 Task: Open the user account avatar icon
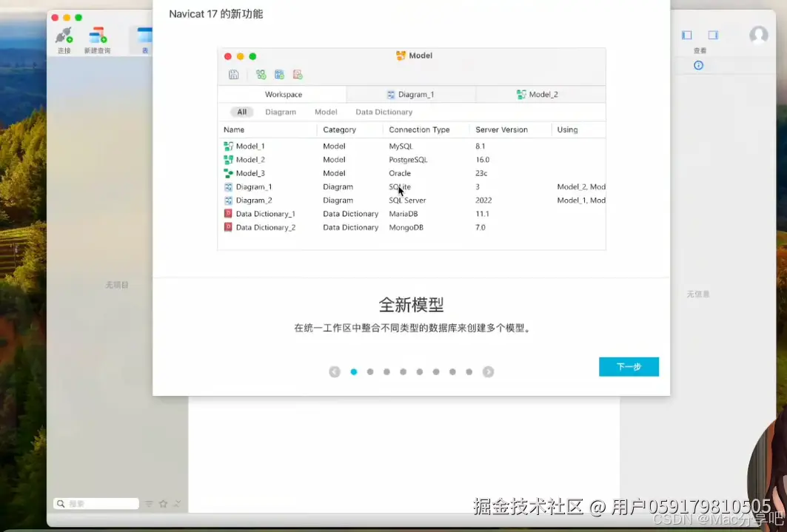759,35
